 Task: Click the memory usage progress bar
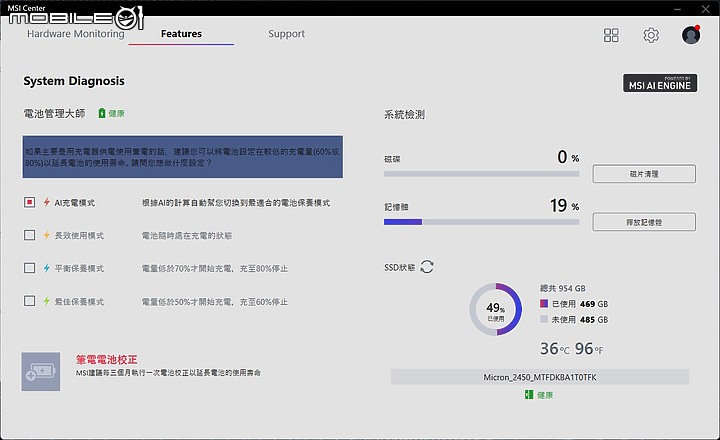[x=481, y=222]
